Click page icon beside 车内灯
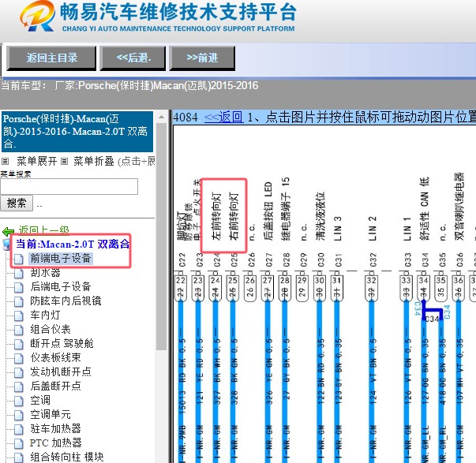The width and height of the screenshot is (476, 463). click(18, 316)
